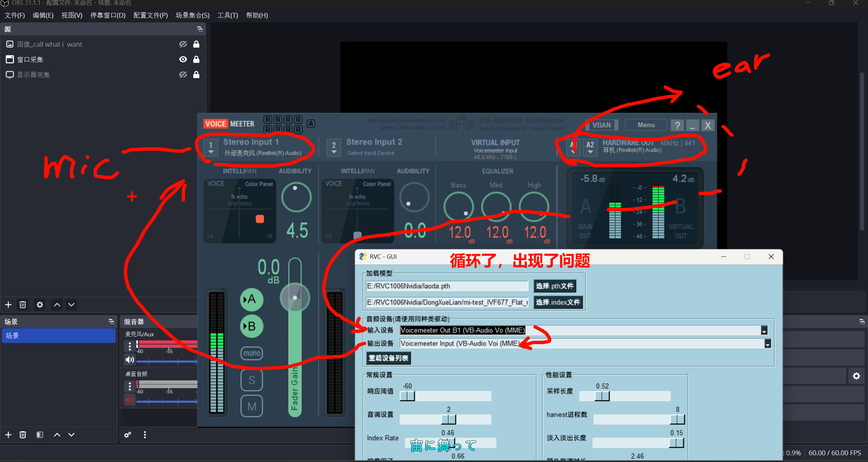
Task: Toggle Voicemeeter A bus output button
Action: 251,299
